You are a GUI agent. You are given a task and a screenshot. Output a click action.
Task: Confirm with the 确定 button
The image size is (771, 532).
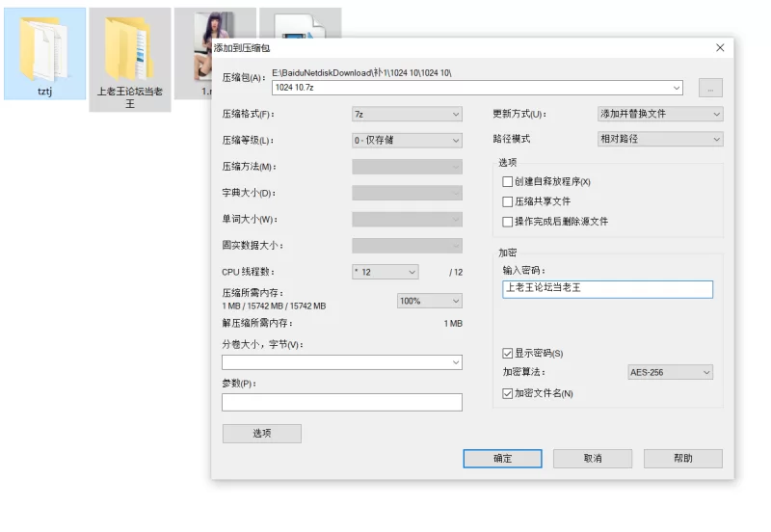[502, 458]
